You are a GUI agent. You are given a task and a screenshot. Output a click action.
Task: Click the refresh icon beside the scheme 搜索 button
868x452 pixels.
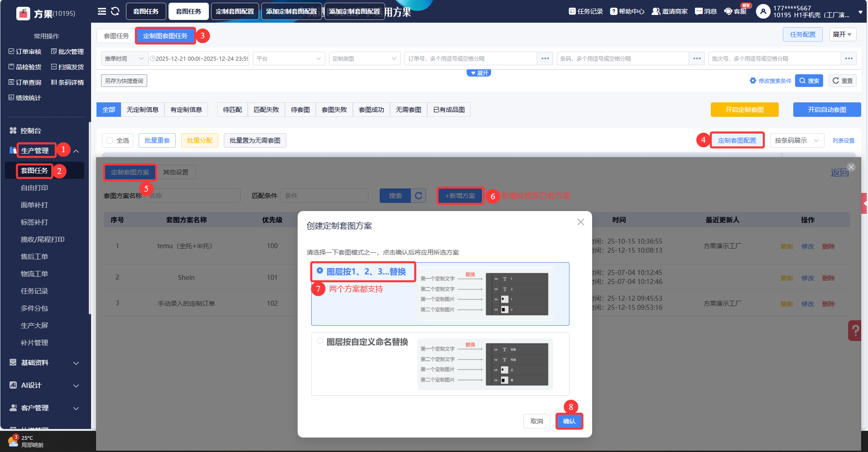[419, 196]
